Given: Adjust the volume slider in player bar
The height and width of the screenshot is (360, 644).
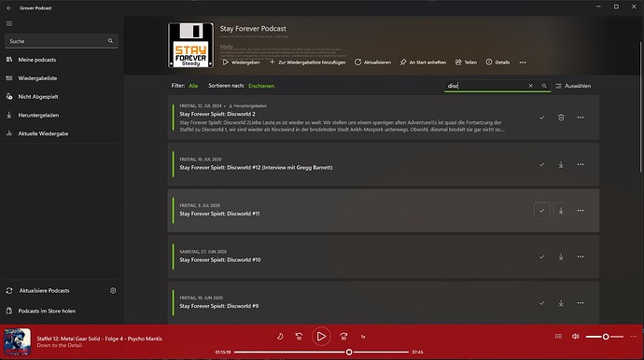Looking at the screenshot, I should point(605,337).
